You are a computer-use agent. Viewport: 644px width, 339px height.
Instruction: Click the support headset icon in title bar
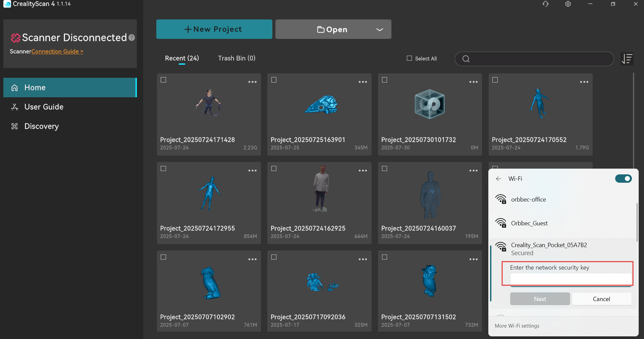coord(545,4)
